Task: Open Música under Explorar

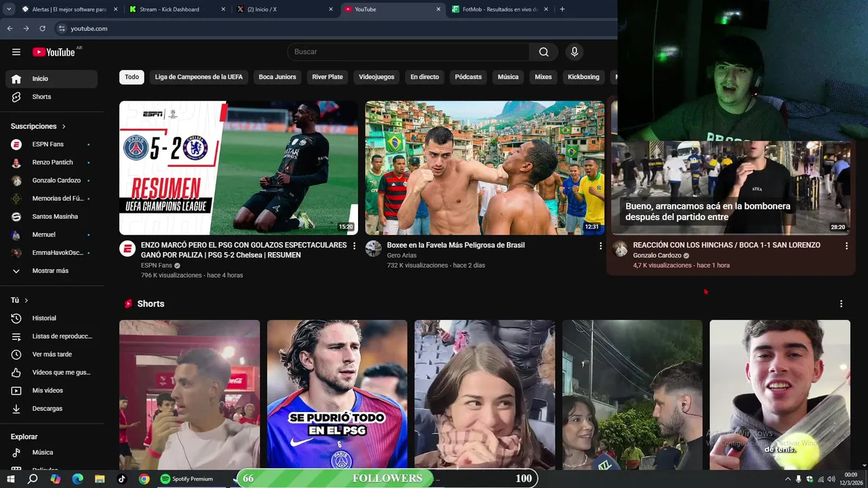Action: pos(52,453)
